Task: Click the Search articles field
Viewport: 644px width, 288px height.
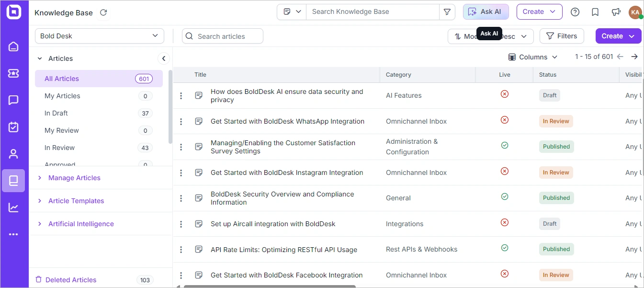Action: tap(223, 36)
